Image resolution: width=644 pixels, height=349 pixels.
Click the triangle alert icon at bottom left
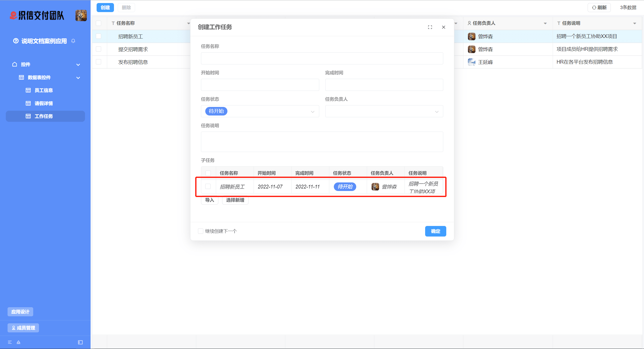(18, 342)
